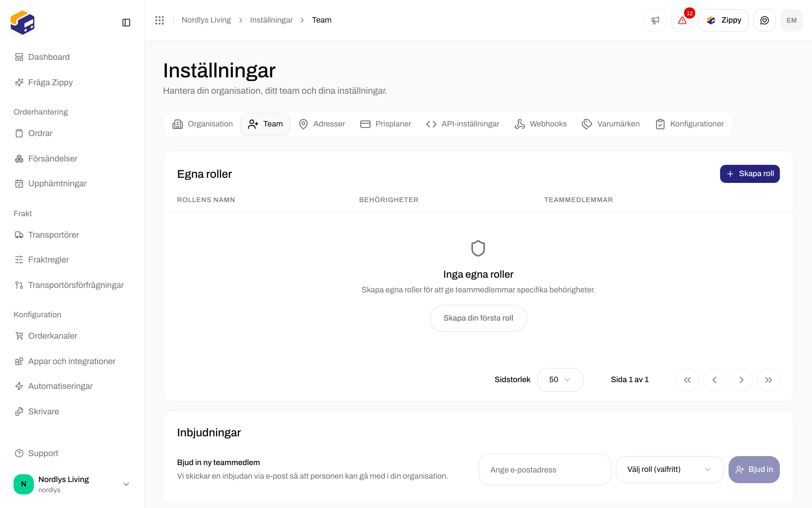
Task: Open Skrivare in sidebar
Action: point(72,411)
